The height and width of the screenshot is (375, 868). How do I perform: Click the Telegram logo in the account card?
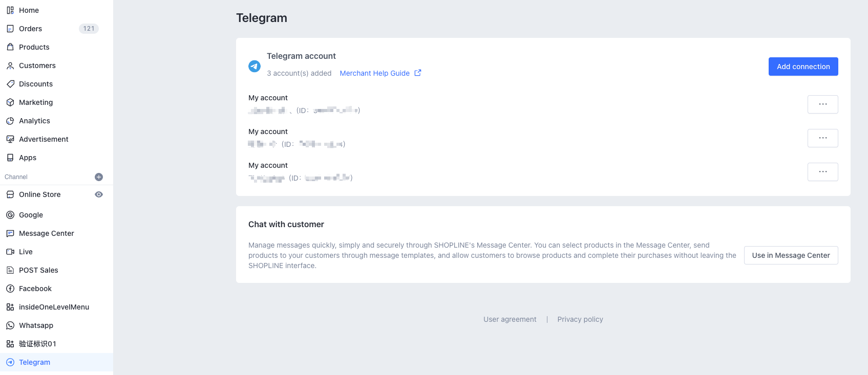pos(255,66)
